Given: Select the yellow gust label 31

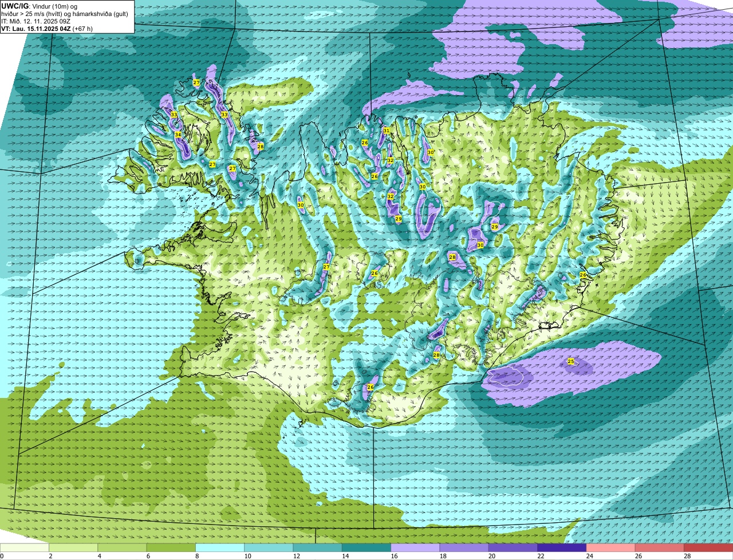Looking at the screenshot, I should tap(387, 131).
